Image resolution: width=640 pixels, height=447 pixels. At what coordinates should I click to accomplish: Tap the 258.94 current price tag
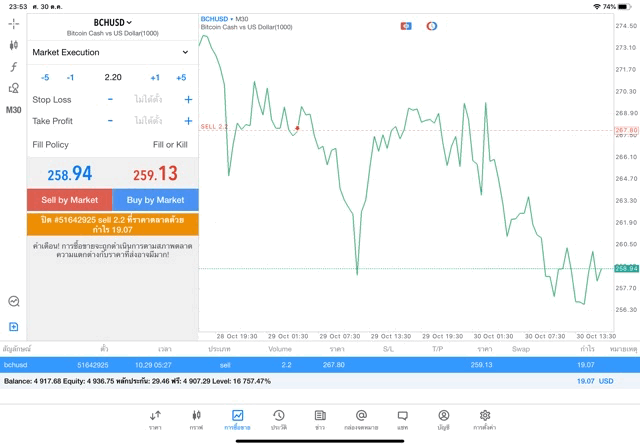pos(626,268)
